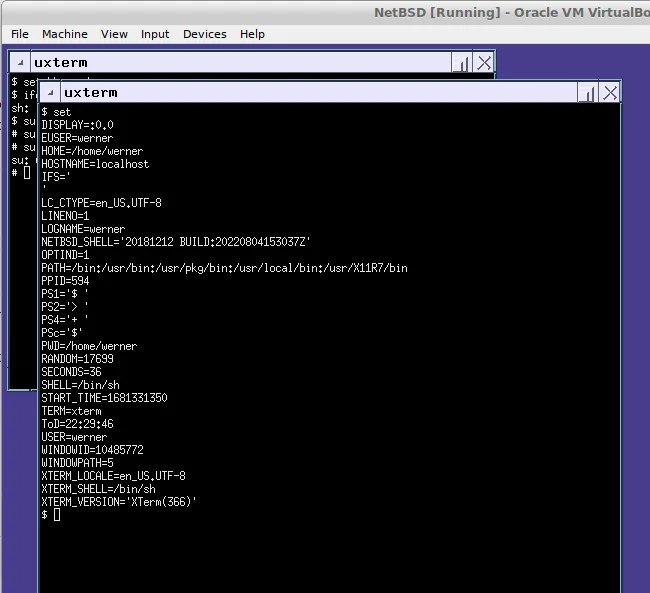Image resolution: width=650 pixels, height=593 pixels.
Task: Click the NetBSD VirtualBox window title
Action: [x=510, y=12]
